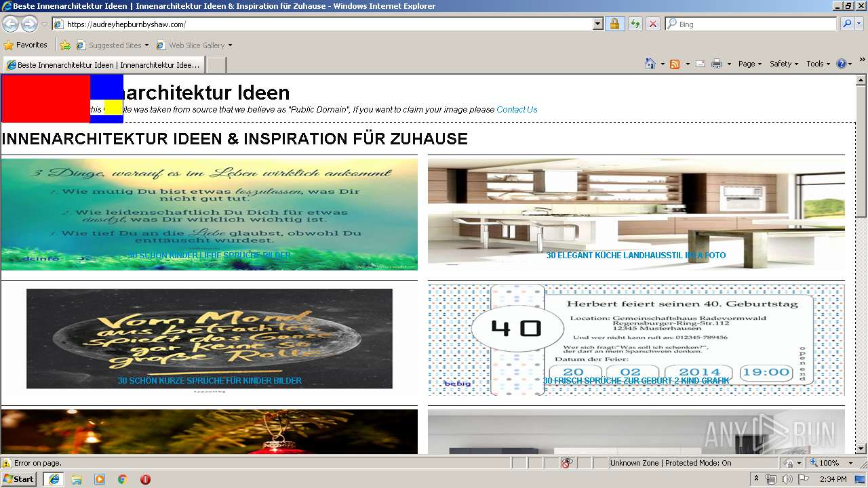The width and height of the screenshot is (868, 488).
Task: Launch the media player taskbar icon
Action: coord(100,479)
